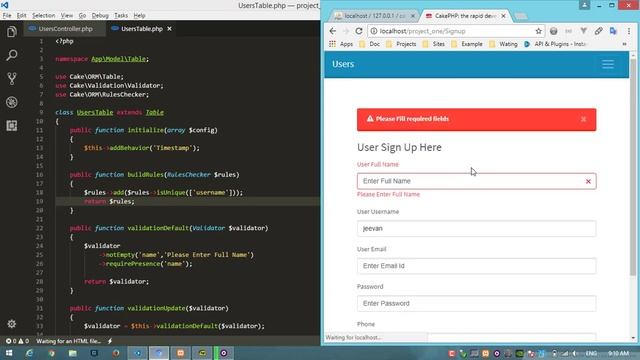Open a new Chrome tab
Viewport: 640px width, 360px height.
520,16
